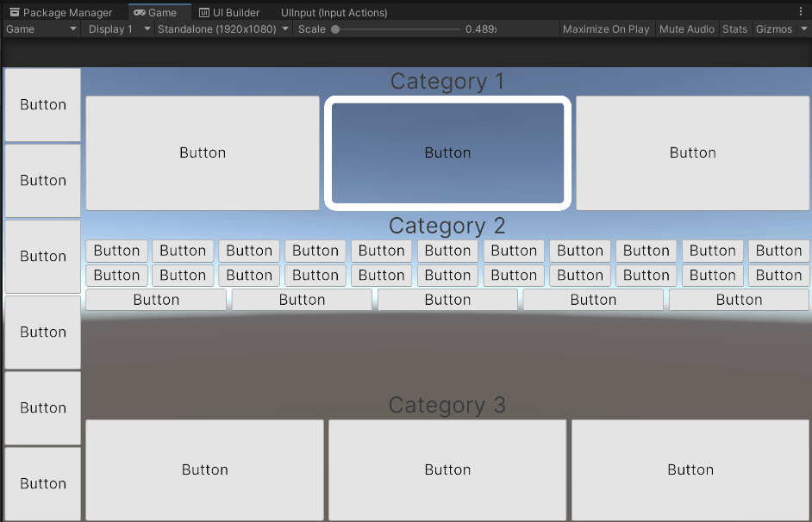Switch to the Package Manager tab

[x=61, y=12]
